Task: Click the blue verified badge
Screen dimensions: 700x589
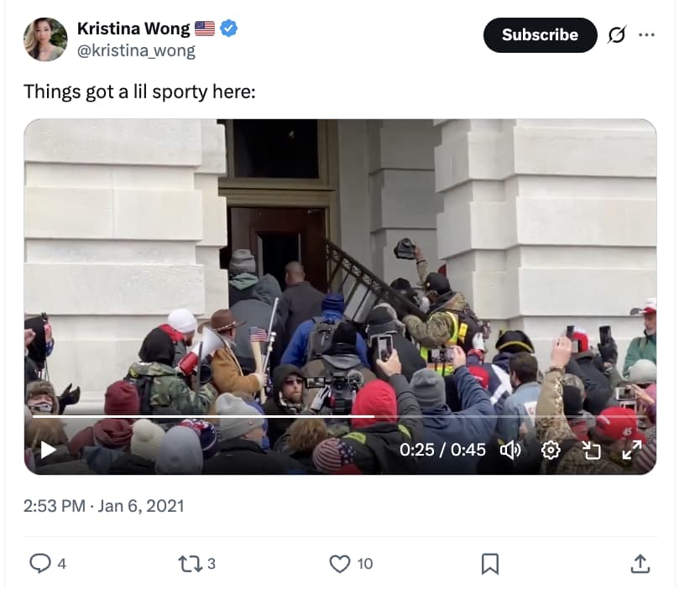Action: coord(228,29)
